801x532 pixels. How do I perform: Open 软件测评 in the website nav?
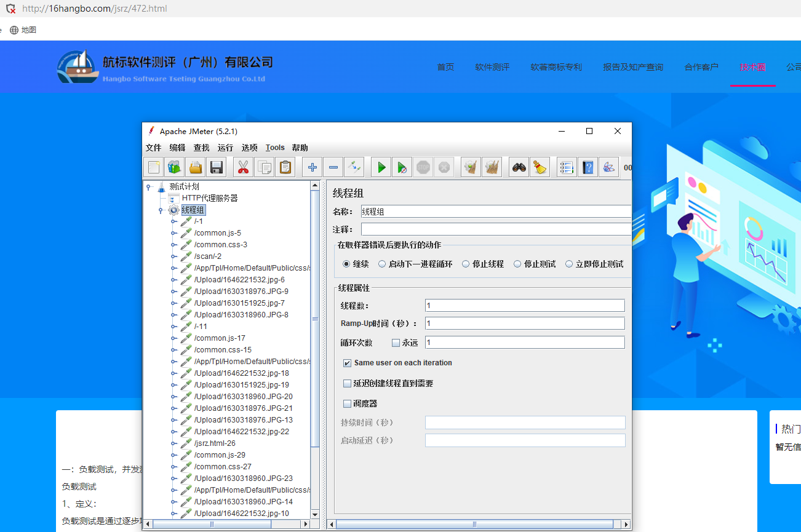[492, 67]
